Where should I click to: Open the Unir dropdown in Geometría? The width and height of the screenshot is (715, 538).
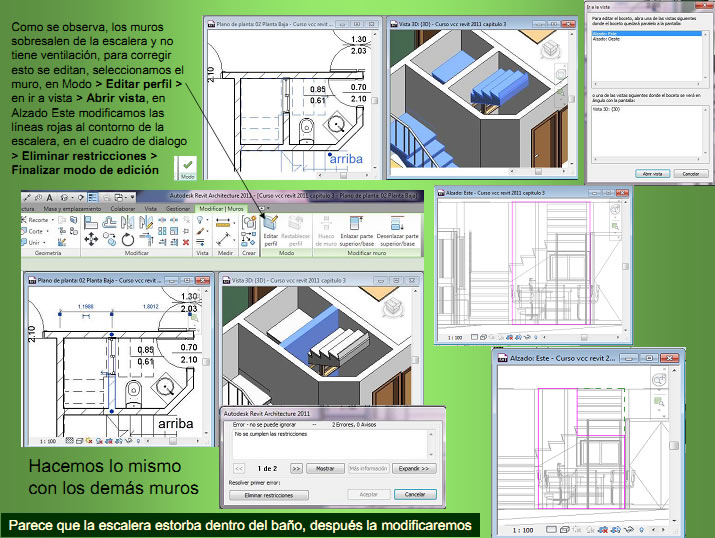coord(38,242)
